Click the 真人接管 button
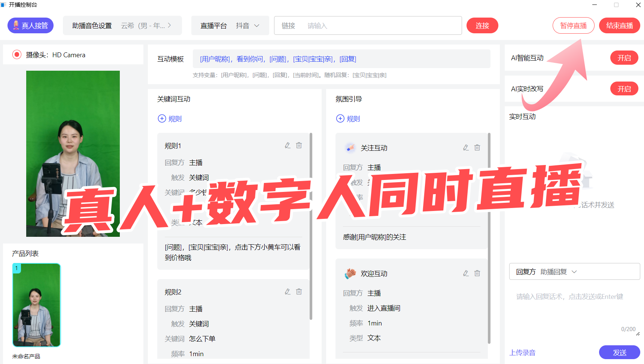644x364 pixels. point(30,25)
